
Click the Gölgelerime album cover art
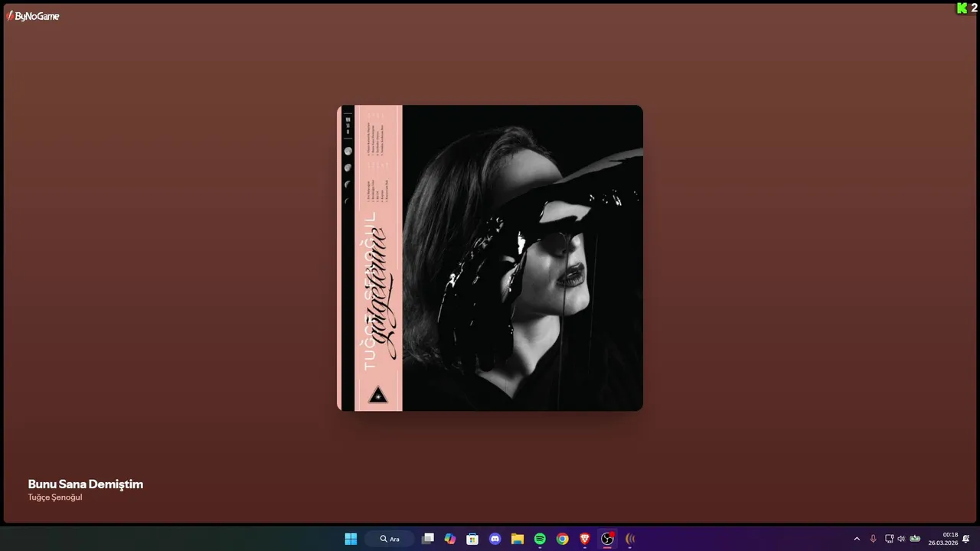pos(490,258)
